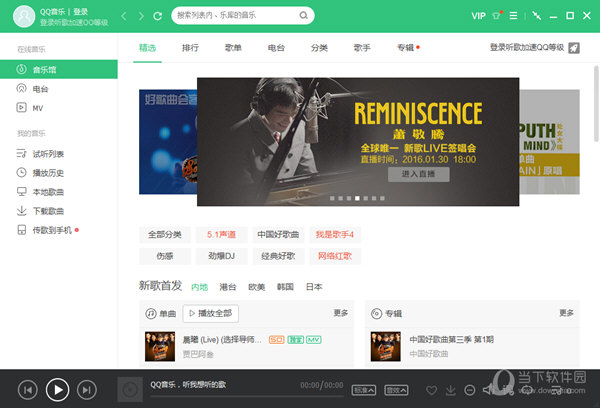Open the REMINISCENCE banner
The height and width of the screenshot is (408, 600).
click(358, 142)
